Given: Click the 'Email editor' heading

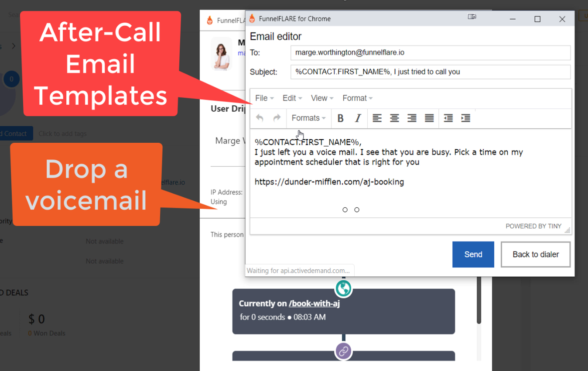Looking at the screenshot, I should (276, 36).
